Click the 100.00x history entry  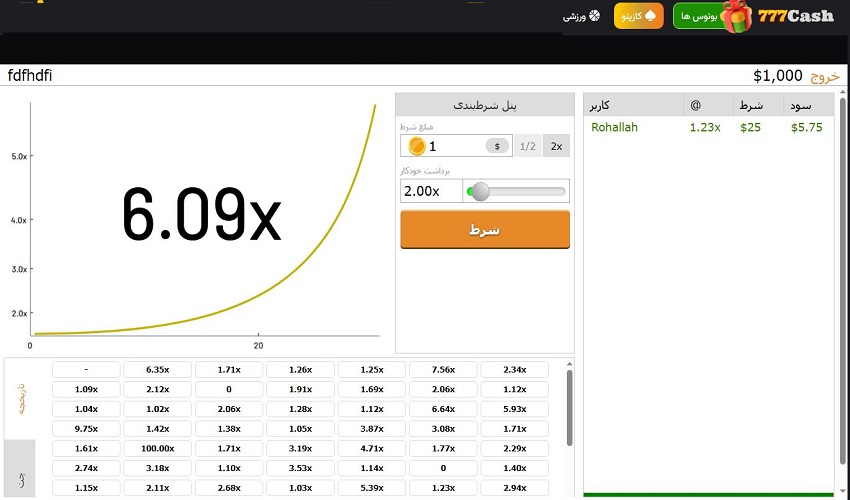(158, 448)
